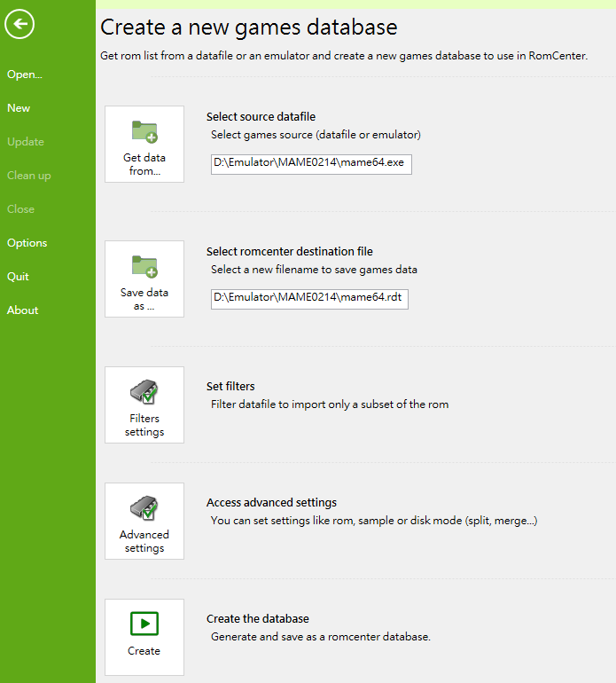
Task: Open Filters settings via its checklist icon
Action: [x=144, y=392]
